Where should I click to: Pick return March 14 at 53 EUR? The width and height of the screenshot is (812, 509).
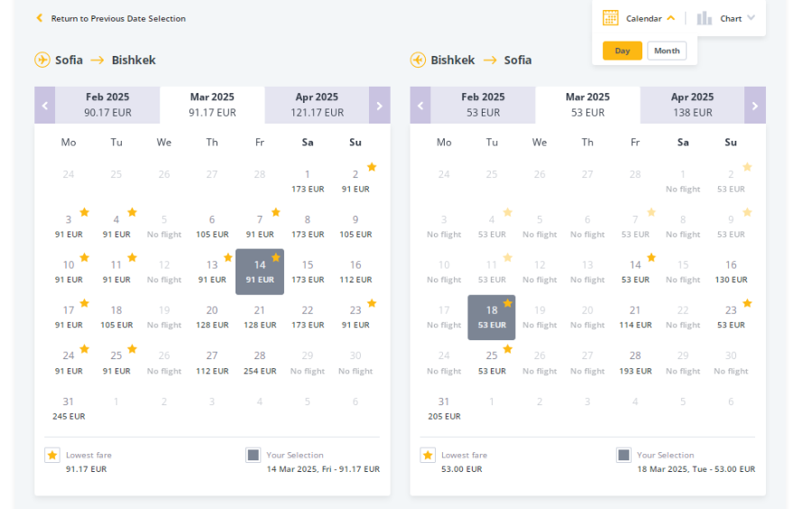point(635,272)
